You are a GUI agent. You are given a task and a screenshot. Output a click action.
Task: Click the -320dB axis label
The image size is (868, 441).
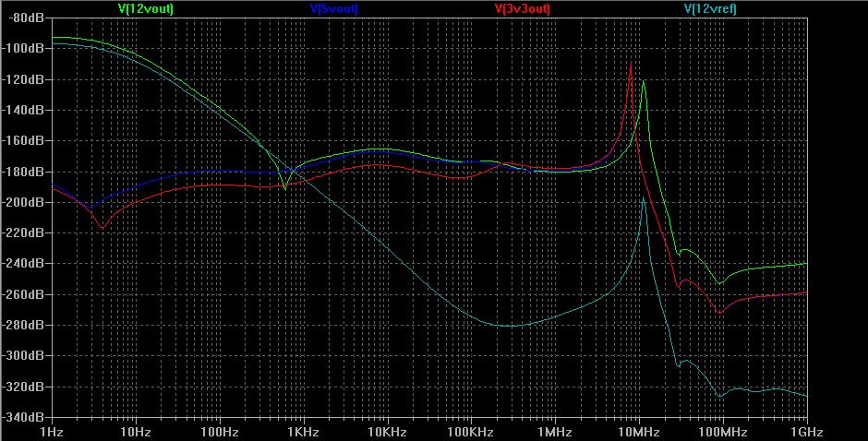point(23,387)
